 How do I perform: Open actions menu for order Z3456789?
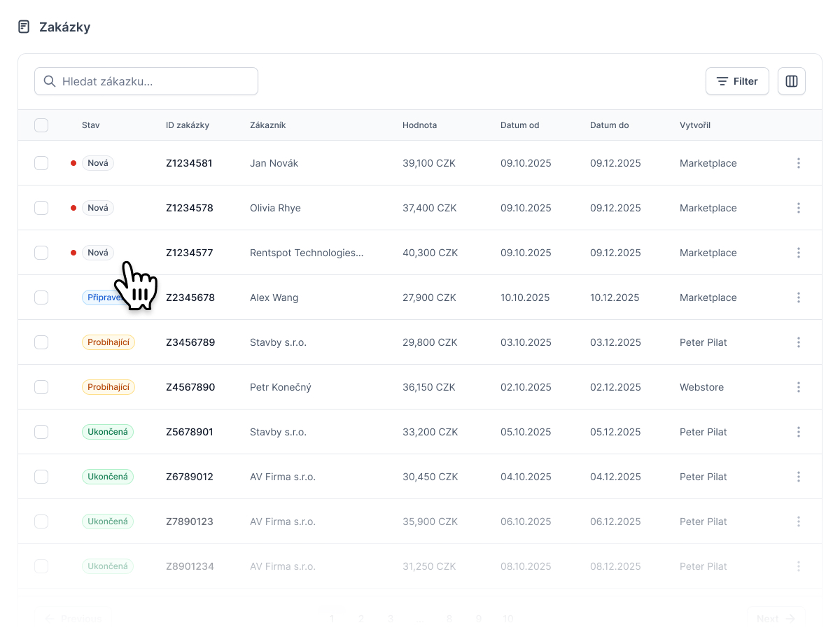[x=799, y=342]
